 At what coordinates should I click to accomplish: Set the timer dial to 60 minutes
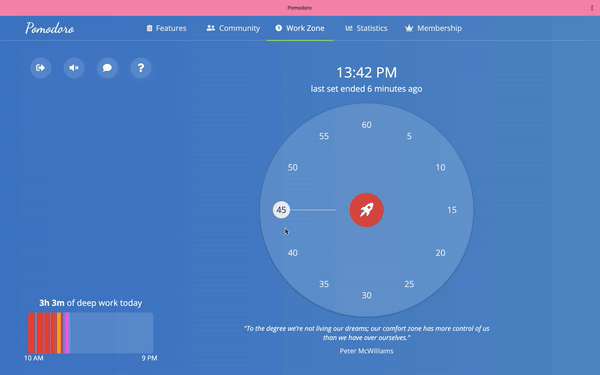[x=367, y=125]
